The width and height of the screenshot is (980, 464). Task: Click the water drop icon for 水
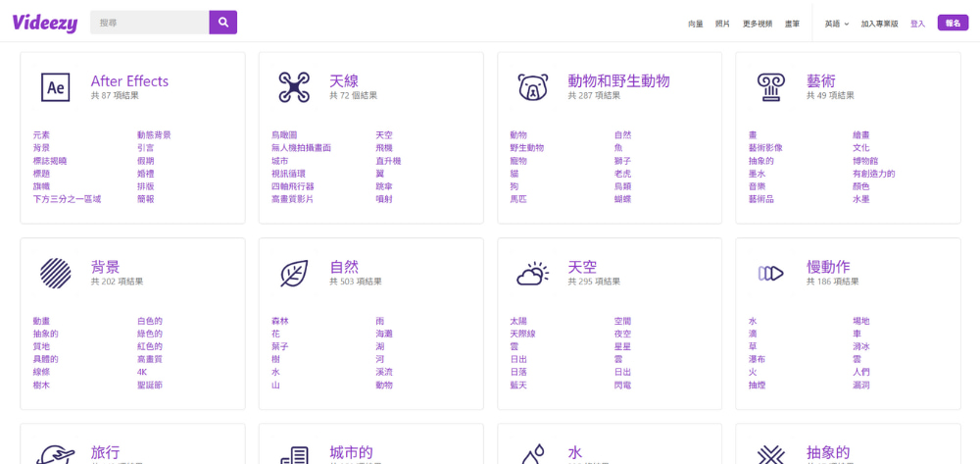[x=533, y=454]
